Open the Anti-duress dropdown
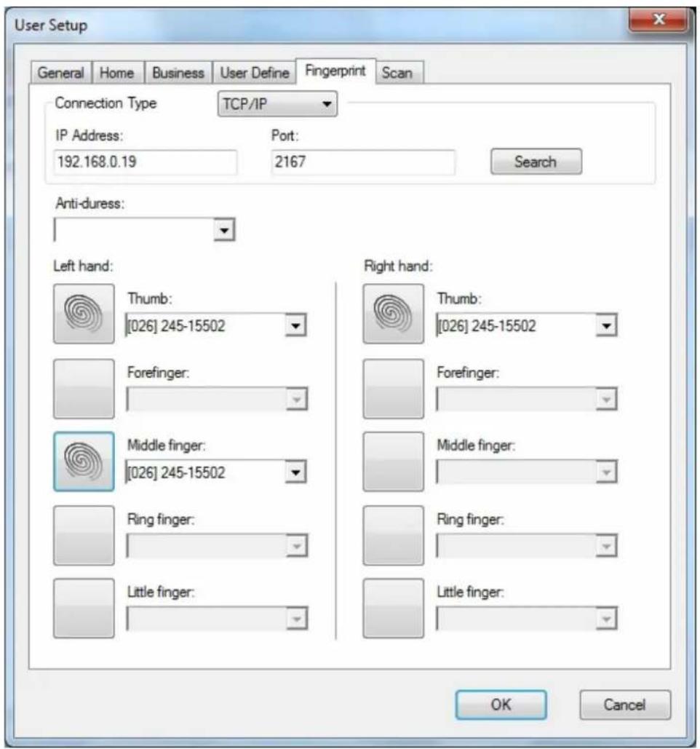The width and height of the screenshot is (700, 749). [x=224, y=230]
